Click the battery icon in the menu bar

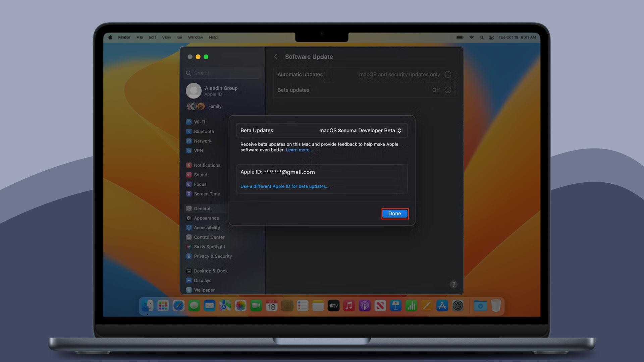tap(460, 37)
